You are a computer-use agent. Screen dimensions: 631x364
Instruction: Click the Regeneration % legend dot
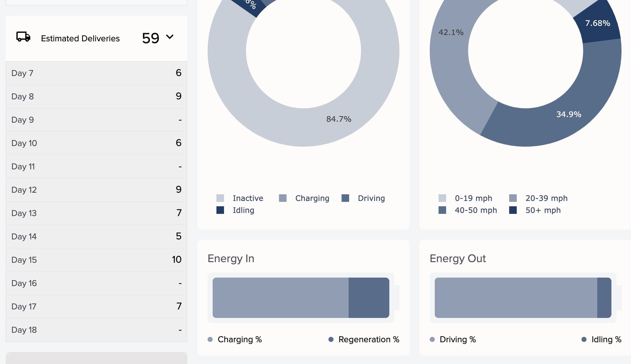(x=331, y=339)
